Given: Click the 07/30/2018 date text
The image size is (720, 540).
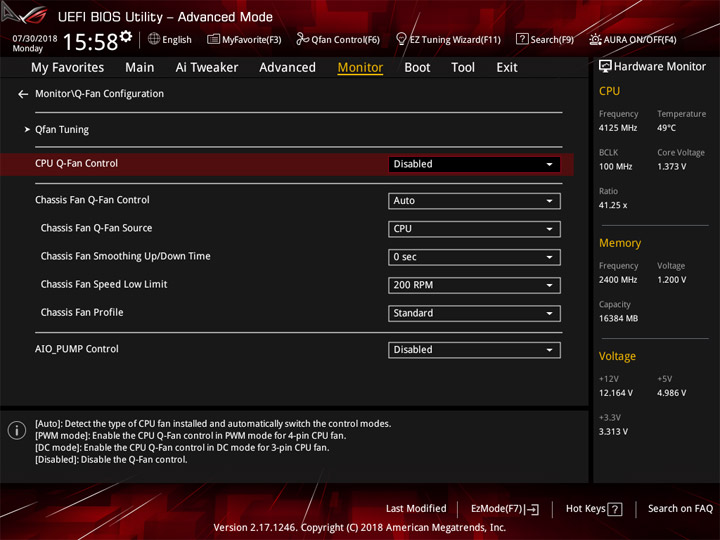Looking at the screenshot, I should 35,39.
